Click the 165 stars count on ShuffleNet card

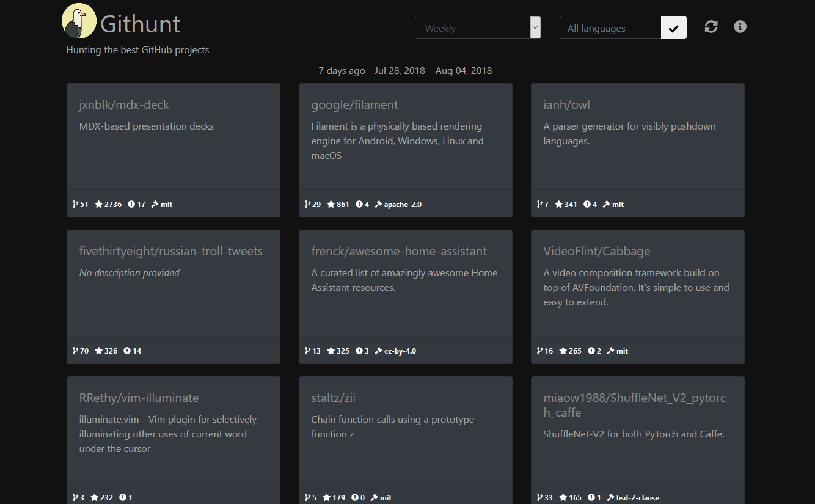pyautogui.click(x=575, y=498)
